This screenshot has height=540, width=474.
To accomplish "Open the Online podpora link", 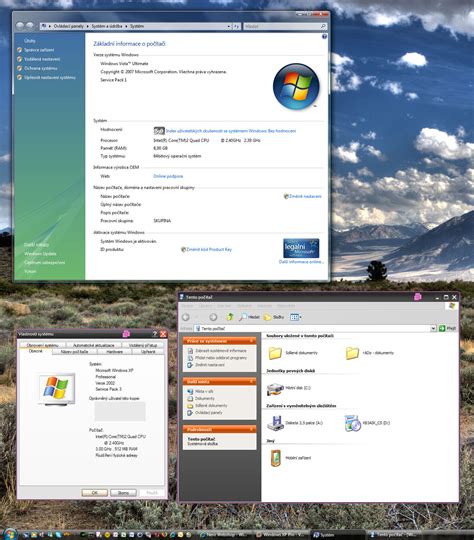I will [x=168, y=176].
